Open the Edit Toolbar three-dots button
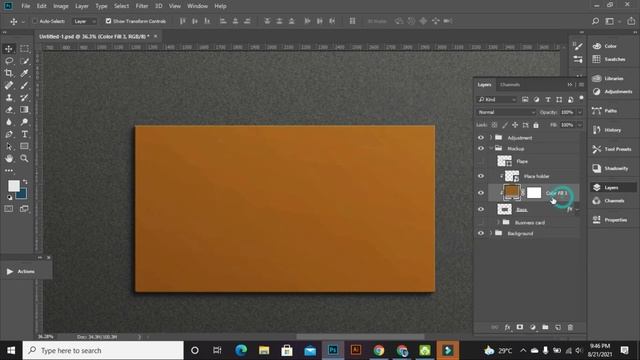This screenshot has width=640, height=360. point(9,170)
